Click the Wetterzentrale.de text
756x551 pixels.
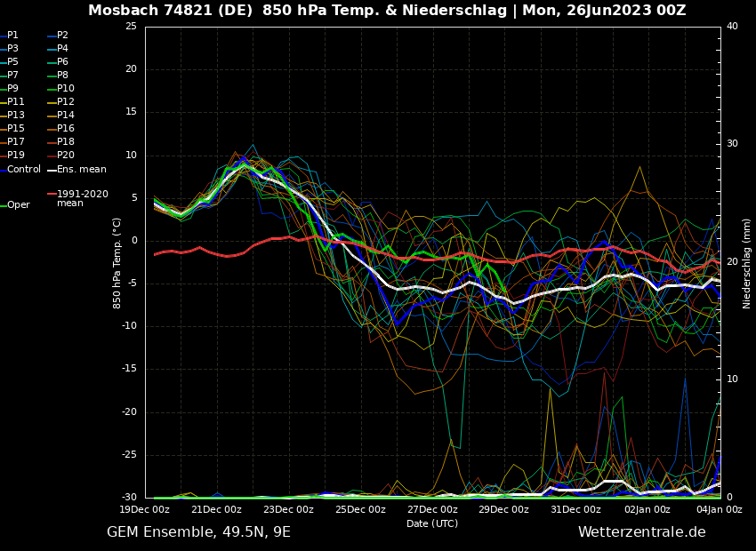(641, 532)
